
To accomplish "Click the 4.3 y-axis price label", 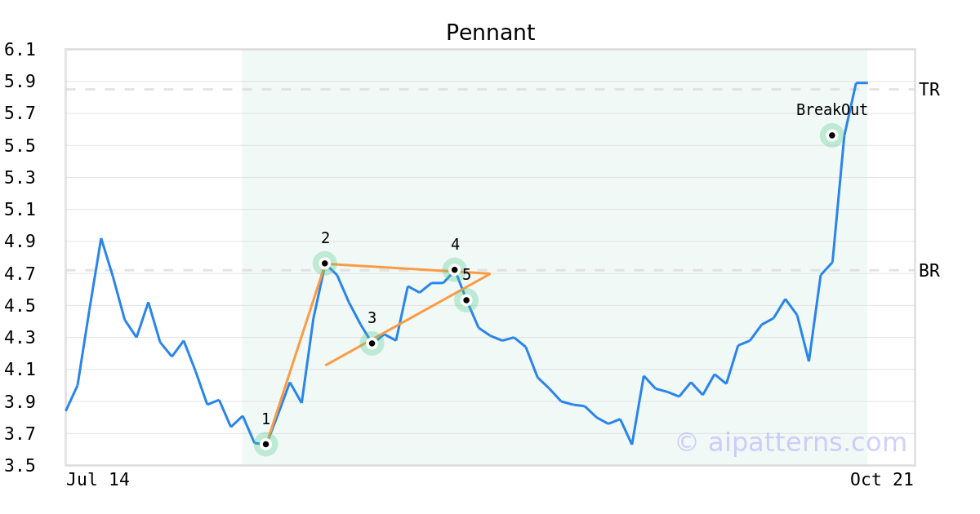I will click(x=20, y=338).
